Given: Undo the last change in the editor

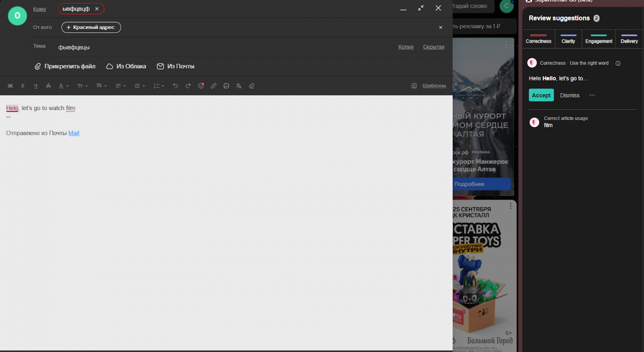Looking at the screenshot, I should point(175,86).
